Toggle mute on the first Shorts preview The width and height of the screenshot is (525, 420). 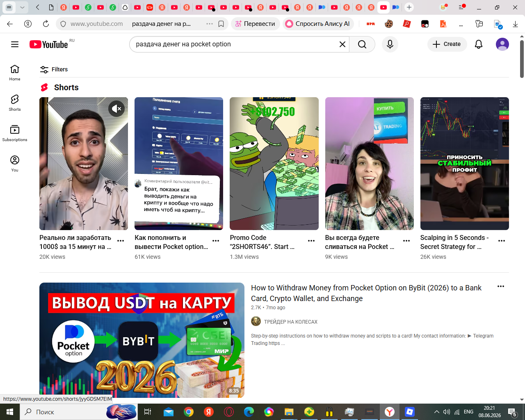tap(116, 109)
